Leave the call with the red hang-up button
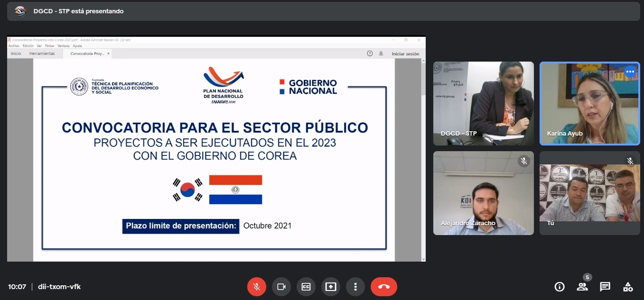Viewport: 644px width, 300px height. click(x=384, y=287)
